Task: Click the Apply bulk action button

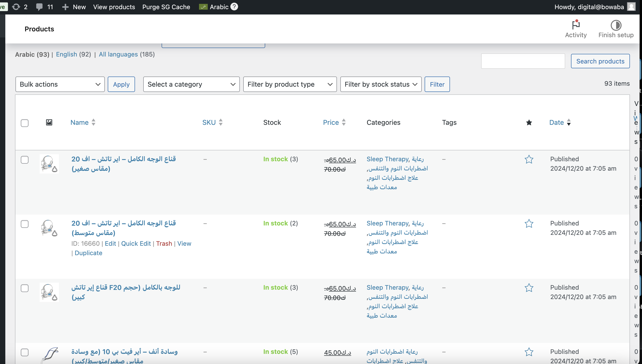Action: click(x=121, y=84)
